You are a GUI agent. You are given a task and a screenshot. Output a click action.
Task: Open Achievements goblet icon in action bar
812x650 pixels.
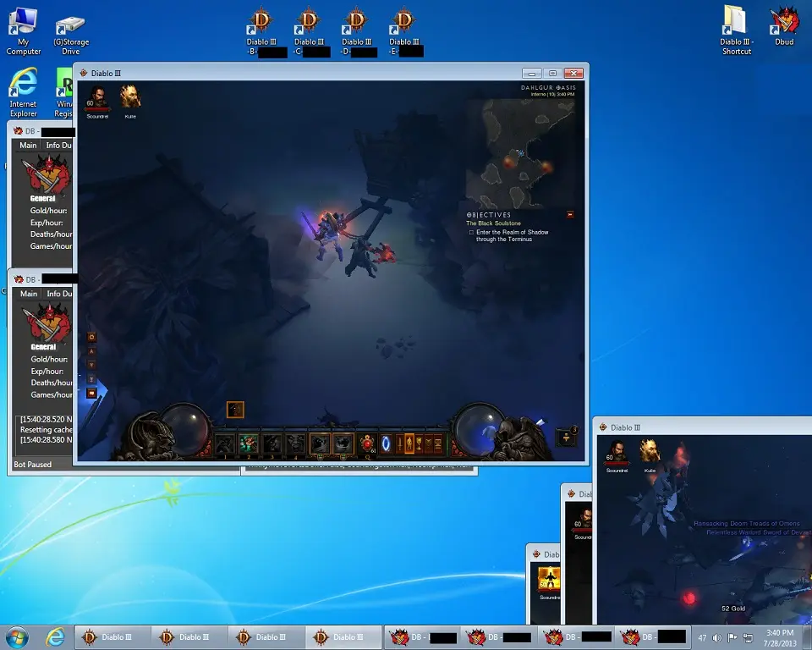(x=419, y=444)
